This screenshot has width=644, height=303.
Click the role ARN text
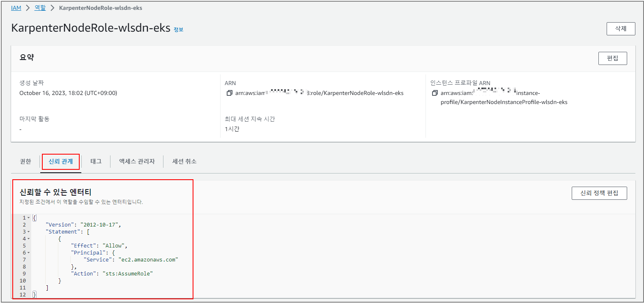[x=319, y=93]
